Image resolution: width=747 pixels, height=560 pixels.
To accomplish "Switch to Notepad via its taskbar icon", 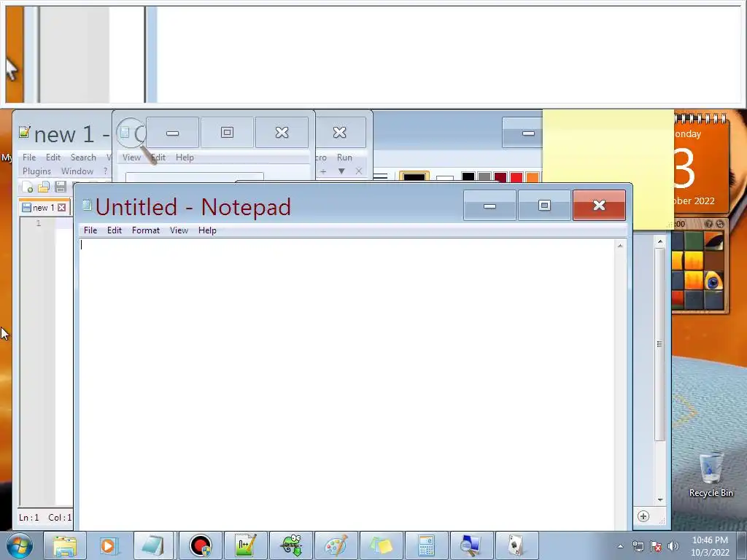I will [155, 545].
